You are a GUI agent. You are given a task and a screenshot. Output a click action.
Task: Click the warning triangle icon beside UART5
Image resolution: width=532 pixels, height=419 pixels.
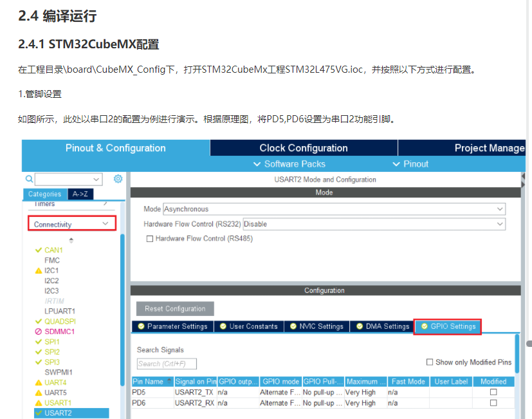coord(39,393)
